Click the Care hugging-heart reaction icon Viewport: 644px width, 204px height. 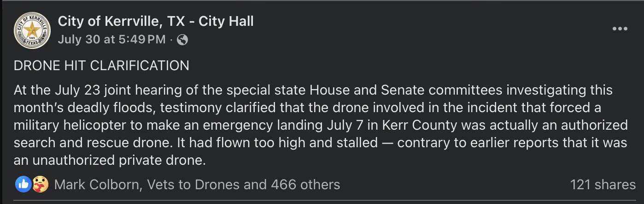(x=41, y=185)
